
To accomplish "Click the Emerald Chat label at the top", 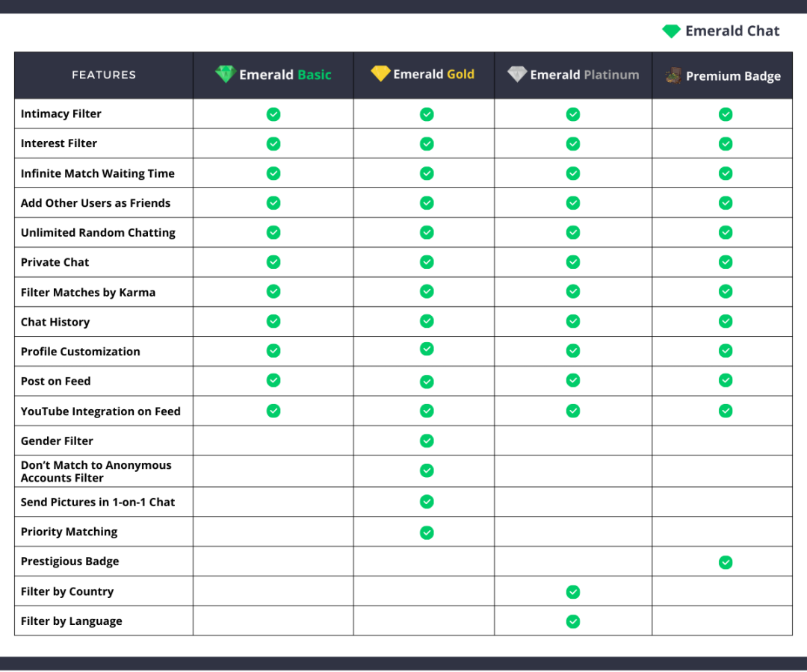I will [x=732, y=31].
